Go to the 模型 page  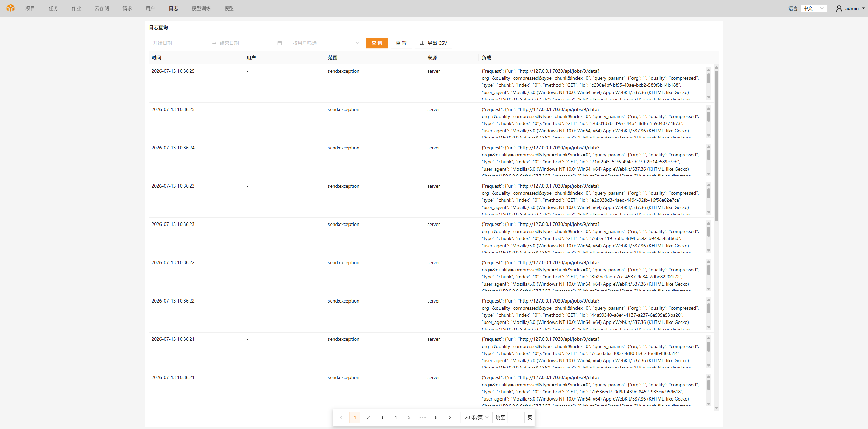click(x=229, y=8)
